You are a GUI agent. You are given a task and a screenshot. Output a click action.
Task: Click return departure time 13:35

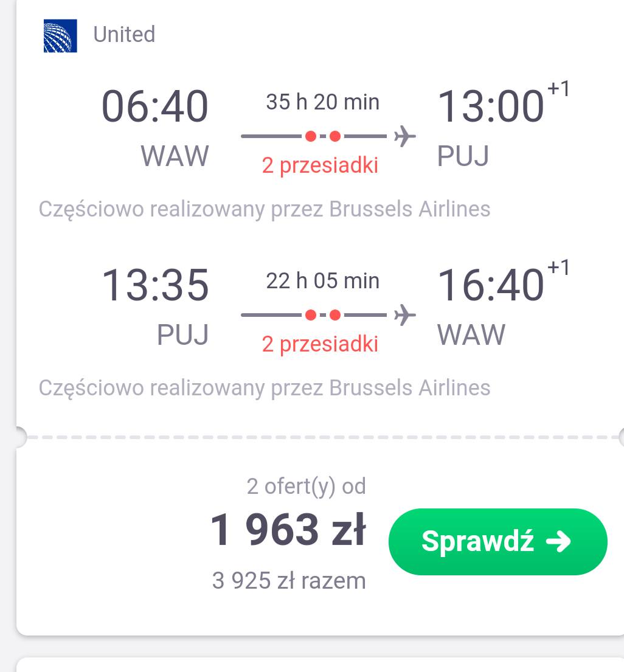coord(155,285)
